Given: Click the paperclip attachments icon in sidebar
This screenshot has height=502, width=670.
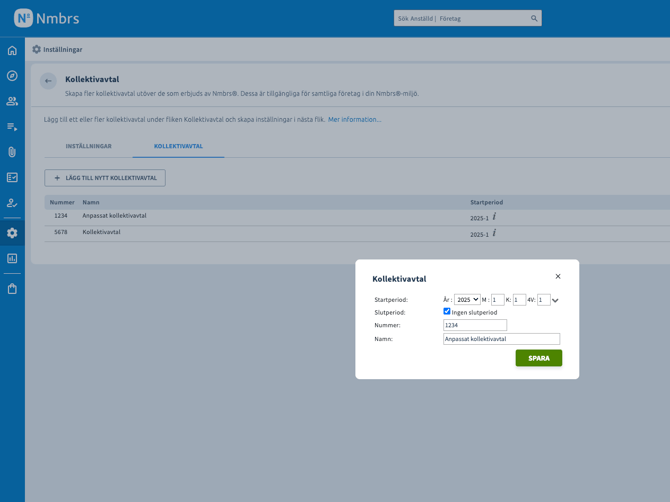Looking at the screenshot, I should pos(12,152).
